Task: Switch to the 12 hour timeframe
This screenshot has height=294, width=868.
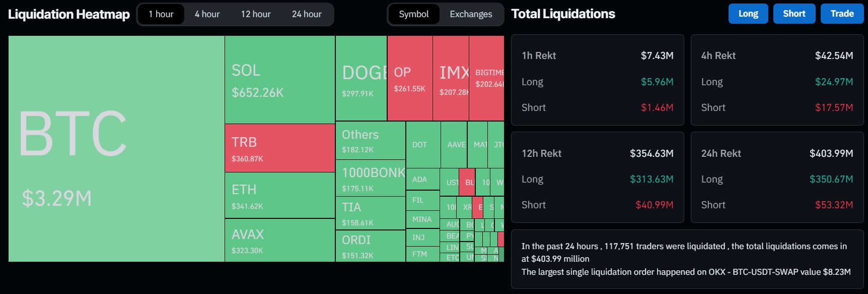Action: coord(256,14)
